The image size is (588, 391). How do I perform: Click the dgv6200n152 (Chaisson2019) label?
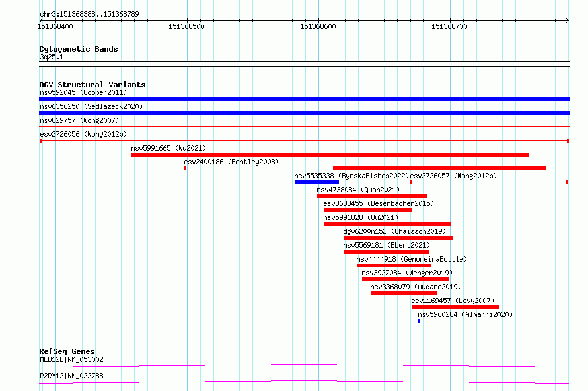click(x=394, y=231)
